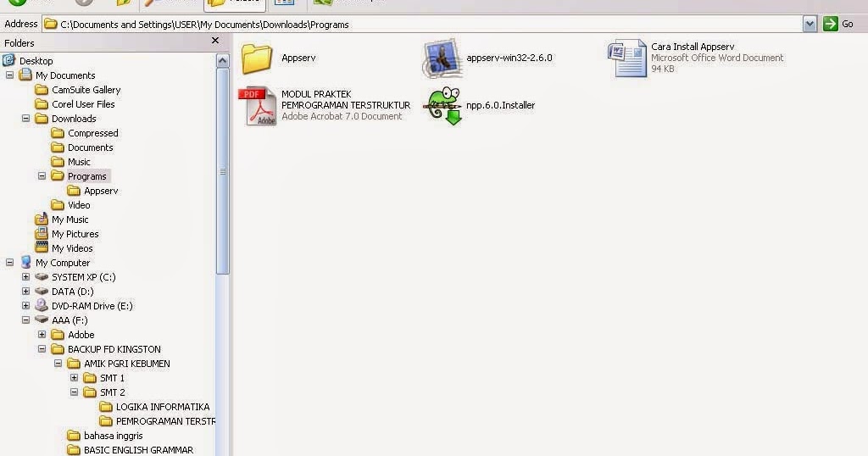This screenshot has height=456, width=868.
Task: Click the Corel User Files folder icon
Action: point(42,104)
